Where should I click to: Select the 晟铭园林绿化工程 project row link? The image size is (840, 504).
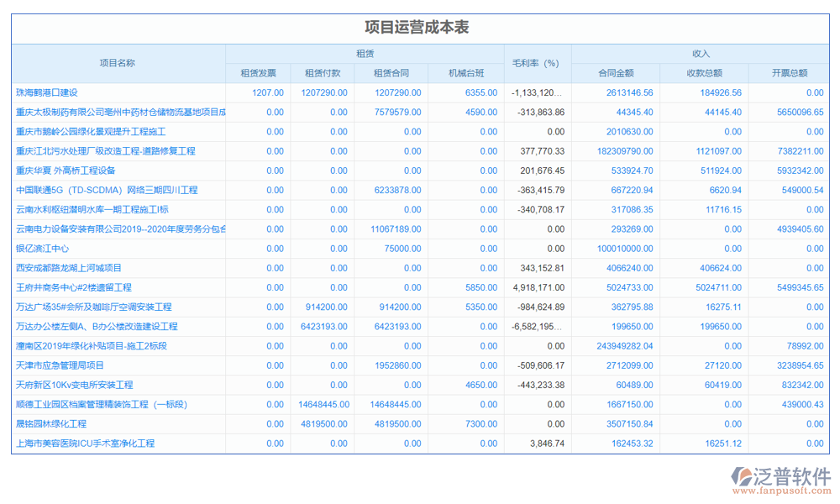click(x=51, y=424)
